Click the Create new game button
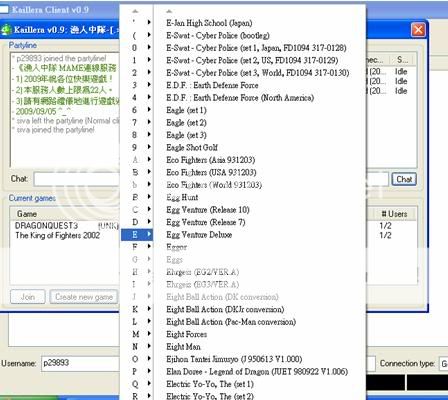 84,297
